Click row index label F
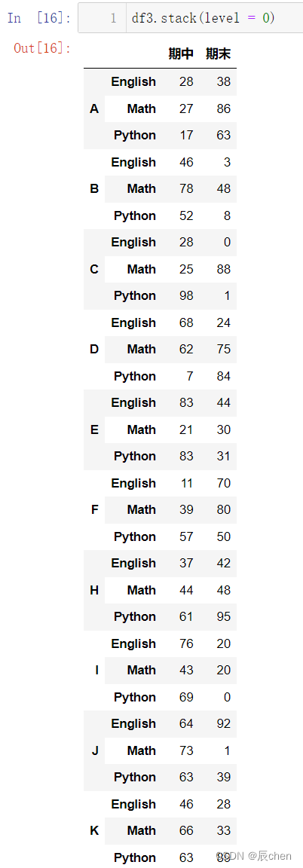 [x=94, y=510]
